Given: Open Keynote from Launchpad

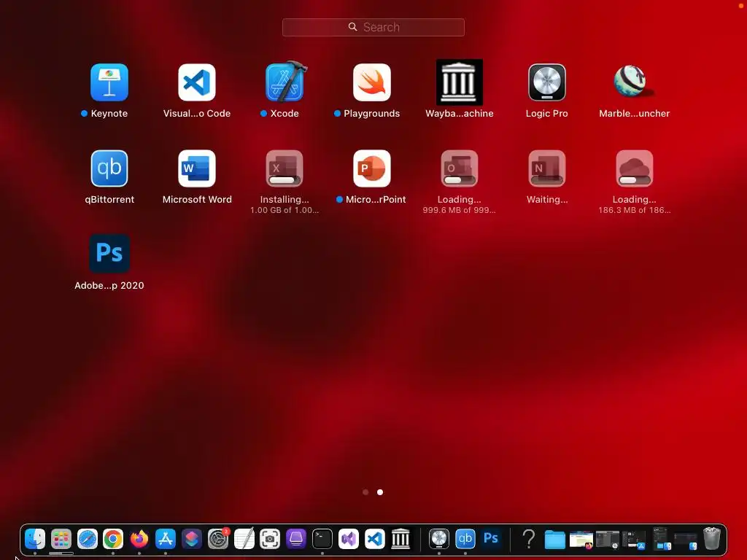Looking at the screenshot, I should coord(109,82).
